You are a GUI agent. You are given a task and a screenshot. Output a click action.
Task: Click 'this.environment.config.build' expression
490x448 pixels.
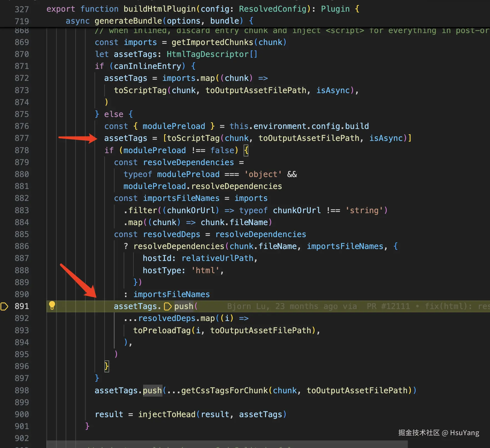point(299,126)
